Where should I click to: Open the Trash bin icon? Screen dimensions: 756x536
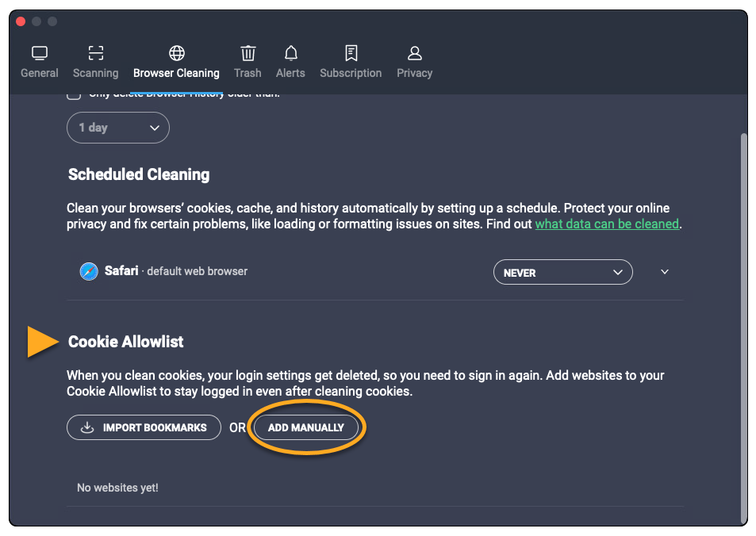(248, 53)
